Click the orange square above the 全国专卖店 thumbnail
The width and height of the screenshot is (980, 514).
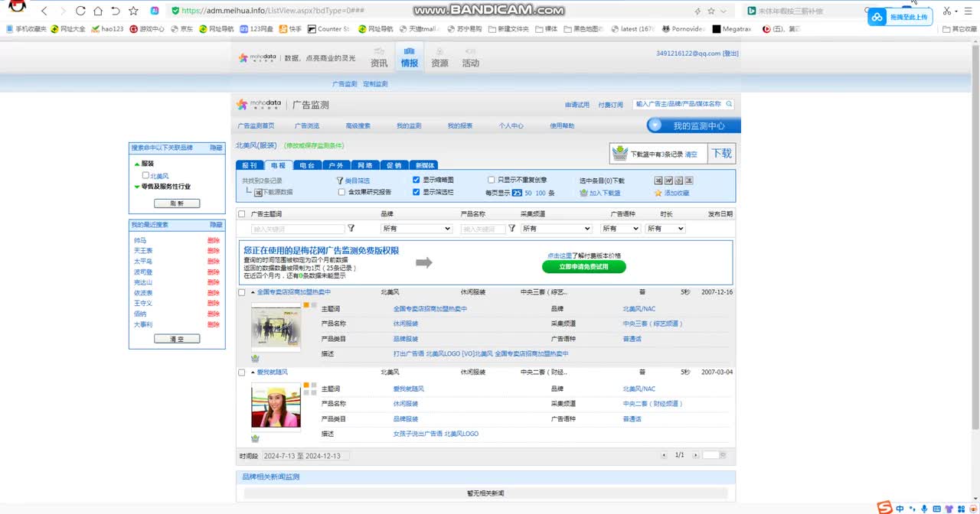pyautogui.click(x=306, y=305)
